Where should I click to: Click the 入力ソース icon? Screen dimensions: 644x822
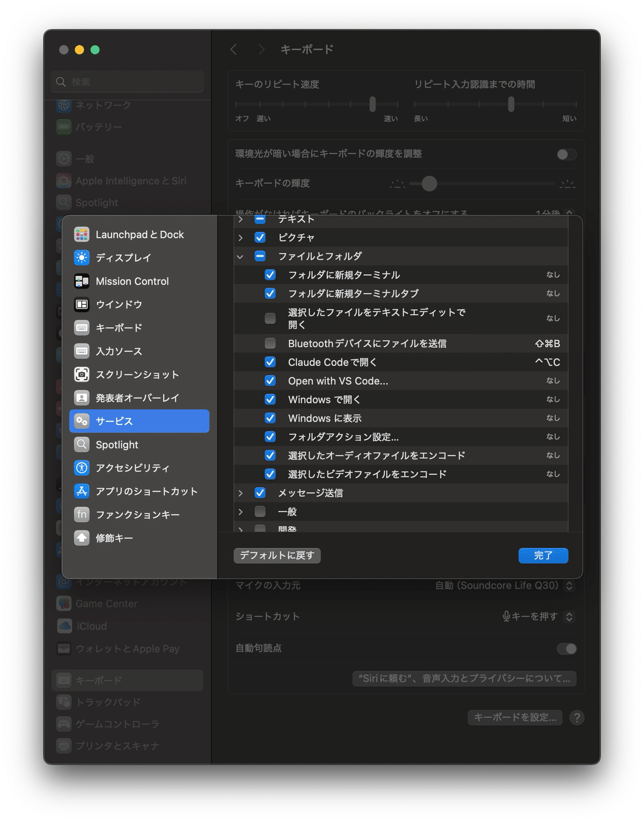tap(82, 351)
